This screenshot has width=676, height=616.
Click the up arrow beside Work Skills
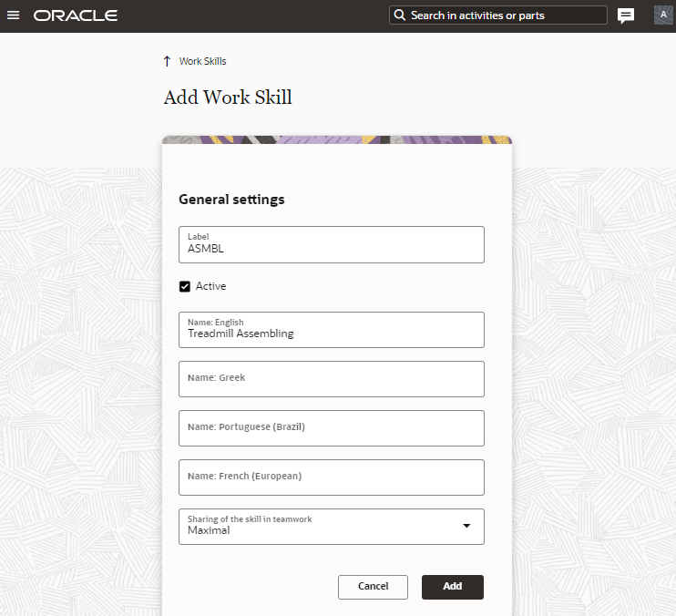(x=167, y=61)
